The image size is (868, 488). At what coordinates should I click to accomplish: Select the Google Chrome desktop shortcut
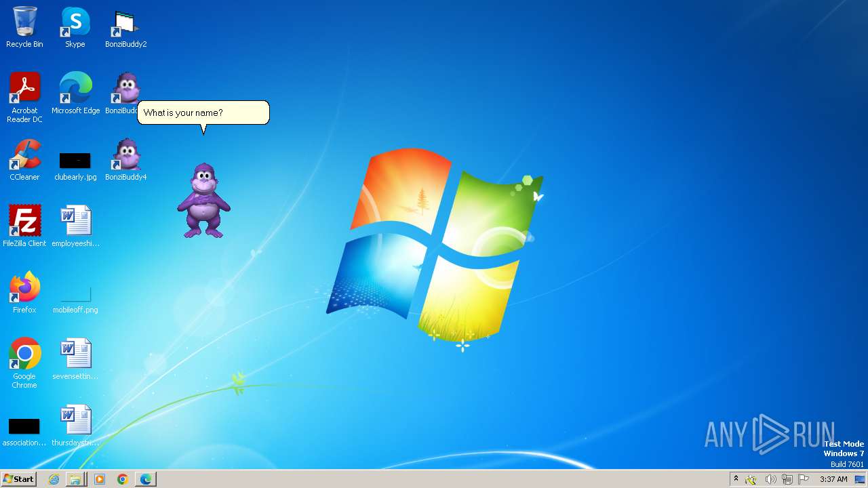point(24,363)
